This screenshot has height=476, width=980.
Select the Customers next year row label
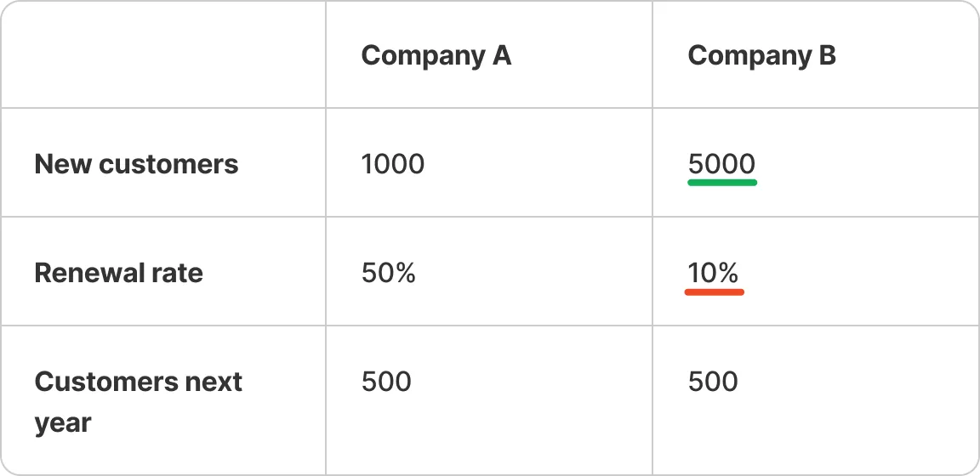click(138, 402)
